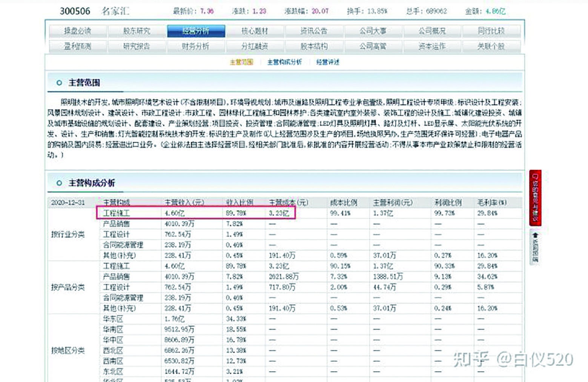Switch to the 分红融资 tab
Image resolution: width=588 pixels, height=382 pixels.
pyautogui.click(x=256, y=46)
